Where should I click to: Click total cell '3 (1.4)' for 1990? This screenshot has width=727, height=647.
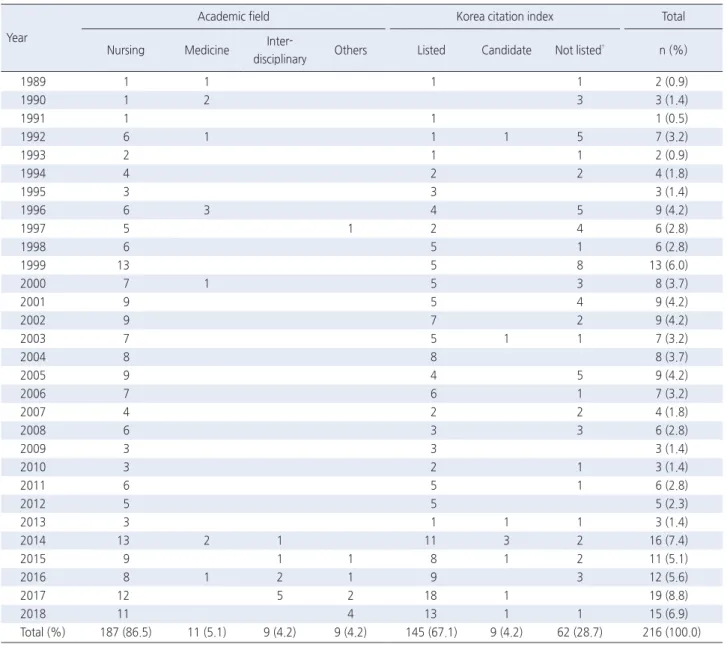pos(671,100)
